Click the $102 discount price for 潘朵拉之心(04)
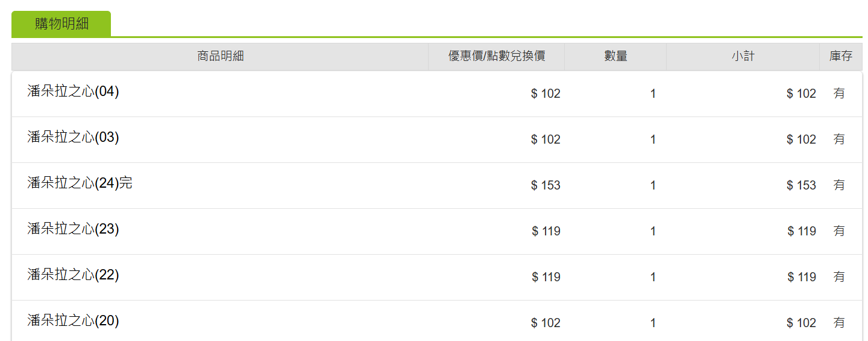The height and width of the screenshot is (341, 868). pos(546,94)
